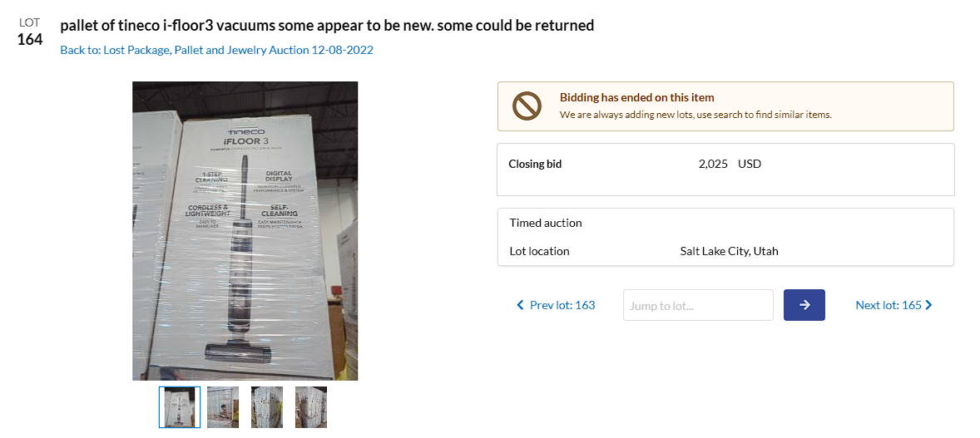Open the main Tineco iFloor 3 photo
This screenshot has height=438, width=980.
click(245, 230)
